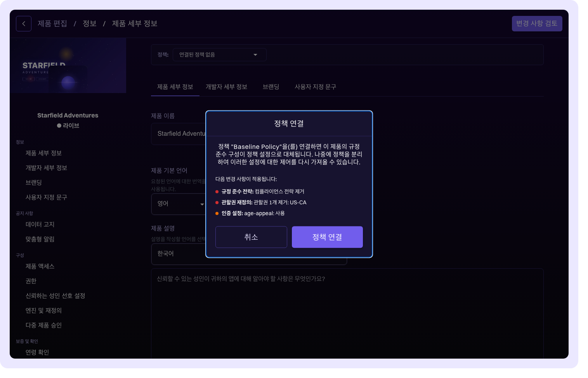Click the Starfield Adventures sidebar title
Viewport: 588px width, 378px height.
pyautogui.click(x=68, y=115)
